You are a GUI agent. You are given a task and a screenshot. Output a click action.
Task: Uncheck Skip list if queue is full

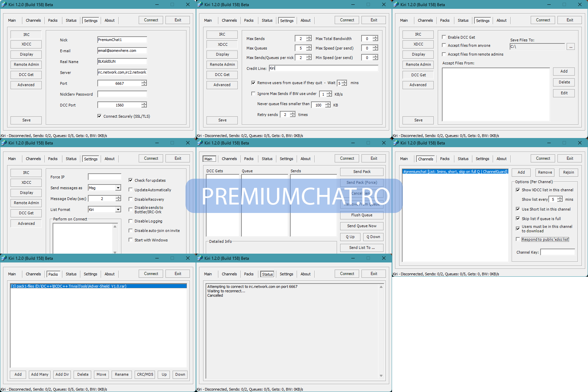518,218
